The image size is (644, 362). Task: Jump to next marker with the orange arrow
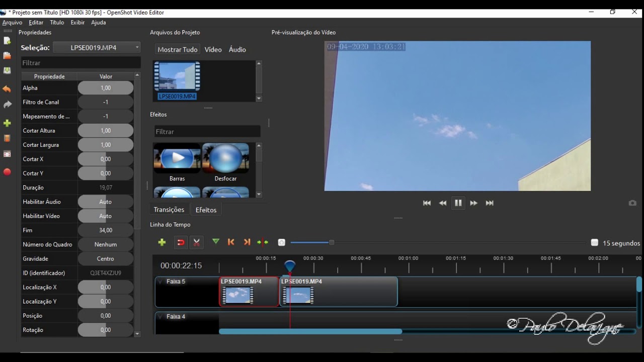(x=247, y=242)
